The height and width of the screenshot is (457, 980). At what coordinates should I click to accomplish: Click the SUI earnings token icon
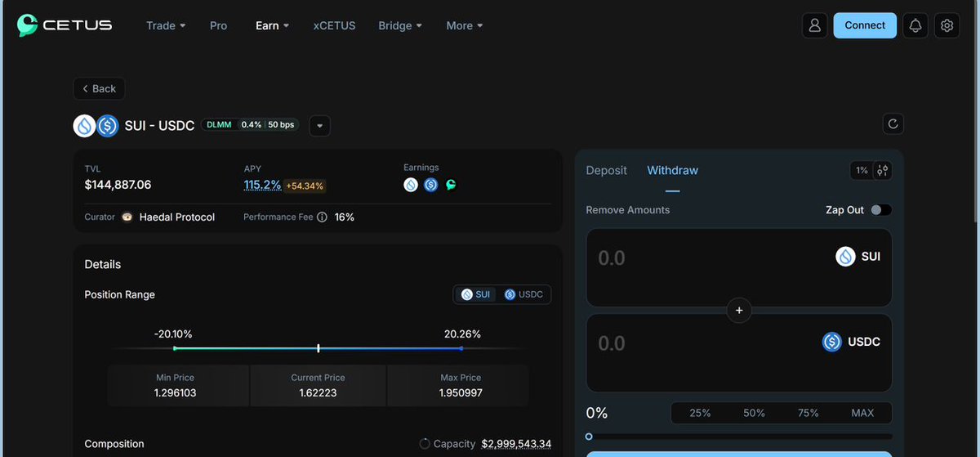click(411, 185)
